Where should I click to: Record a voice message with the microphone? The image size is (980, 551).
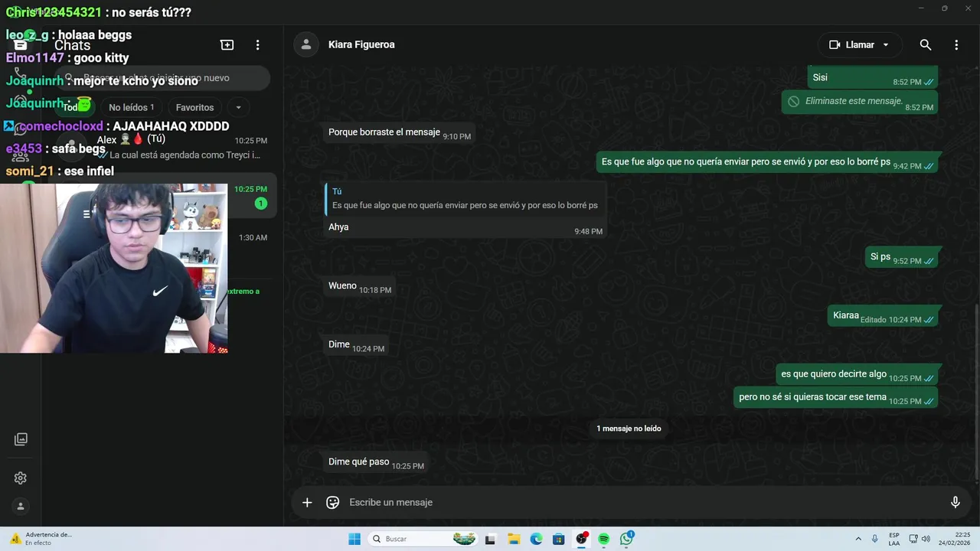(x=955, y=502)
